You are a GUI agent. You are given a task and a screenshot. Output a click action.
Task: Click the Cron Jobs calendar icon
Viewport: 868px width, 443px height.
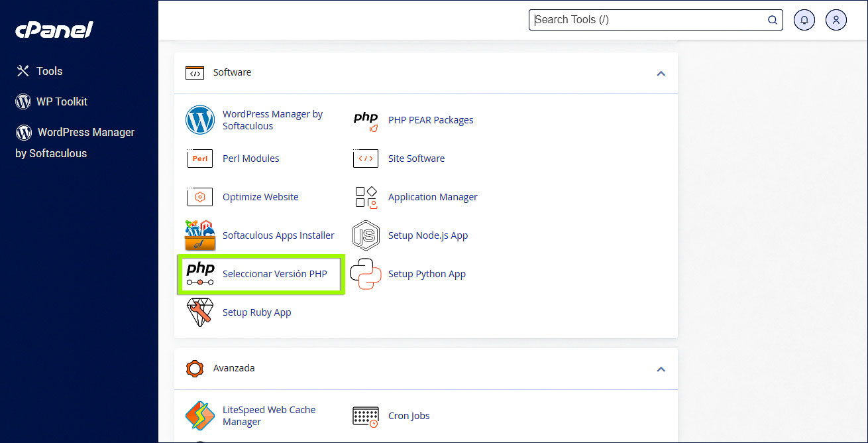pos(366,416)
